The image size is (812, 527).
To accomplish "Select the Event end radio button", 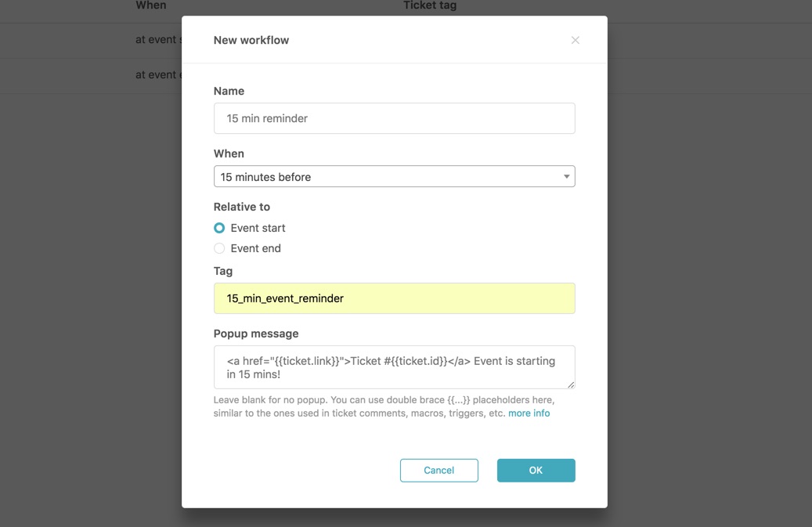I will tap(219, 248).
